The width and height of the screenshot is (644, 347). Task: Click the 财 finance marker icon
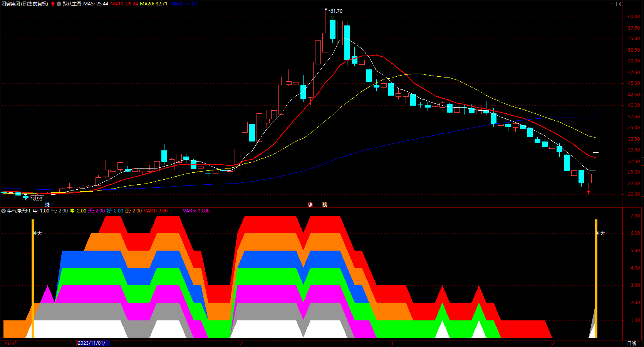(47, 205)
